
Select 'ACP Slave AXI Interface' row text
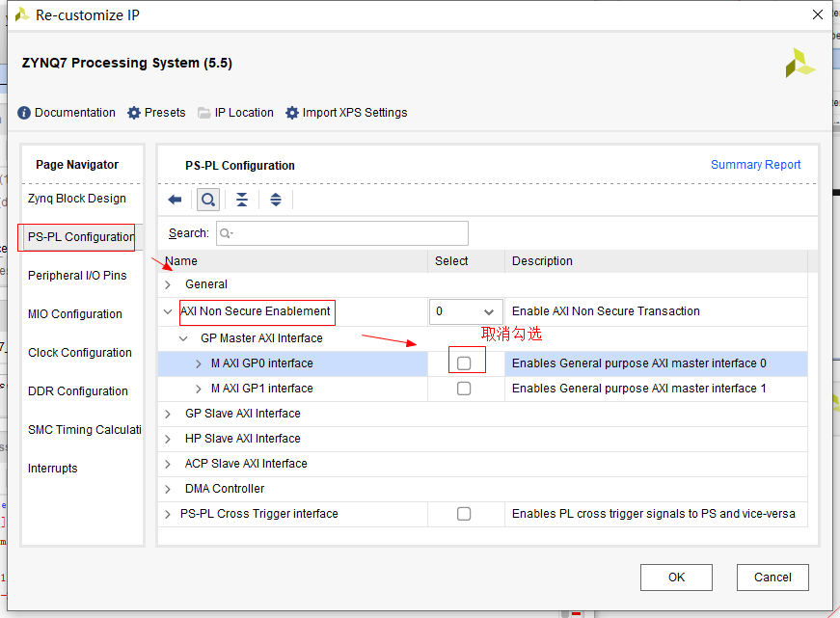(x=246, y=464)
